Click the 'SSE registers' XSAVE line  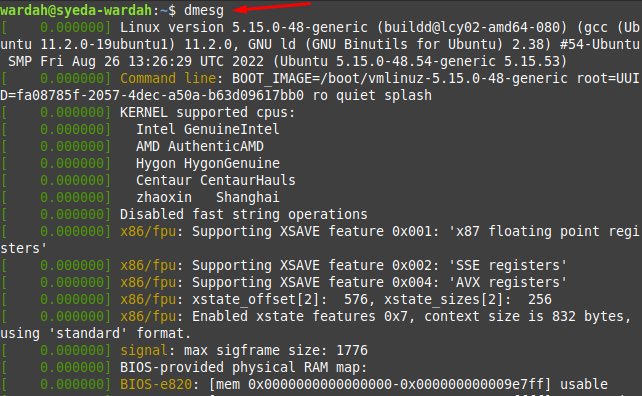[x=284, y=265]
